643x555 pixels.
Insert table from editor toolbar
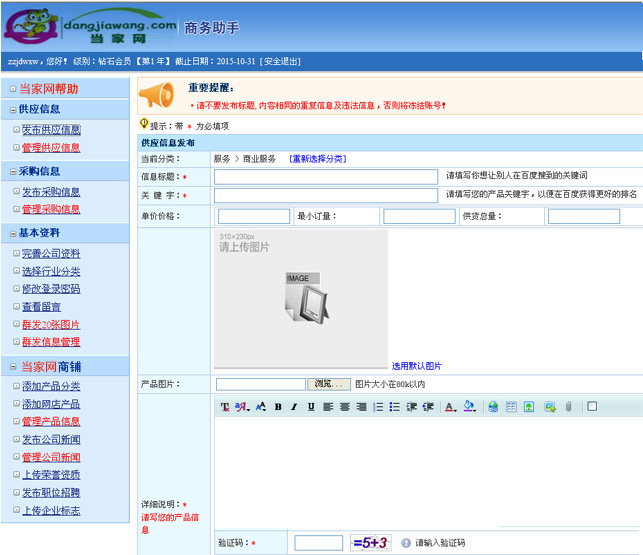(x=511, y=407)
